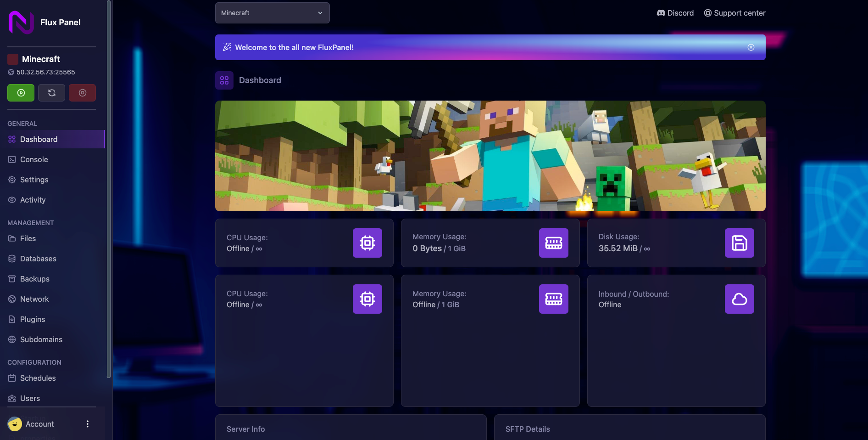Open the Discord link

tap(675, 13)
